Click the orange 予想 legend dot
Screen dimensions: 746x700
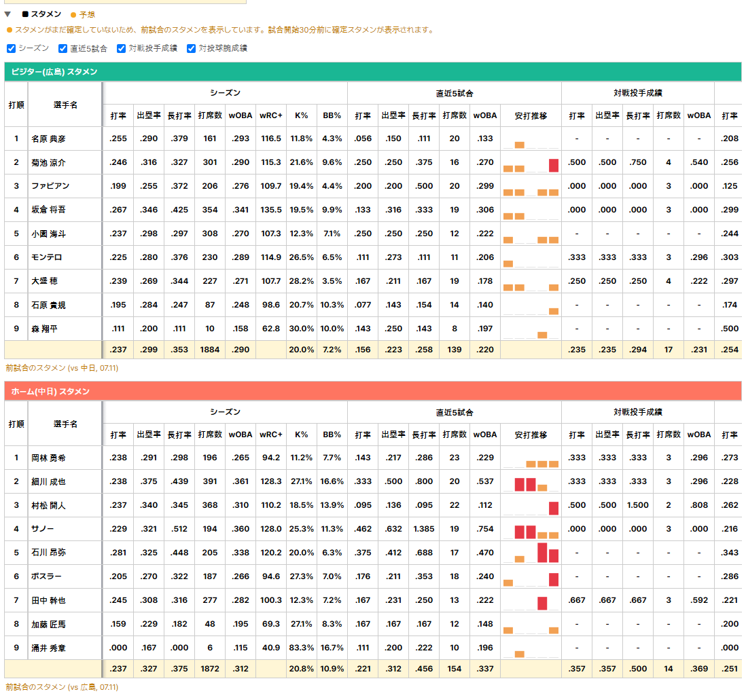click(73, 15)
